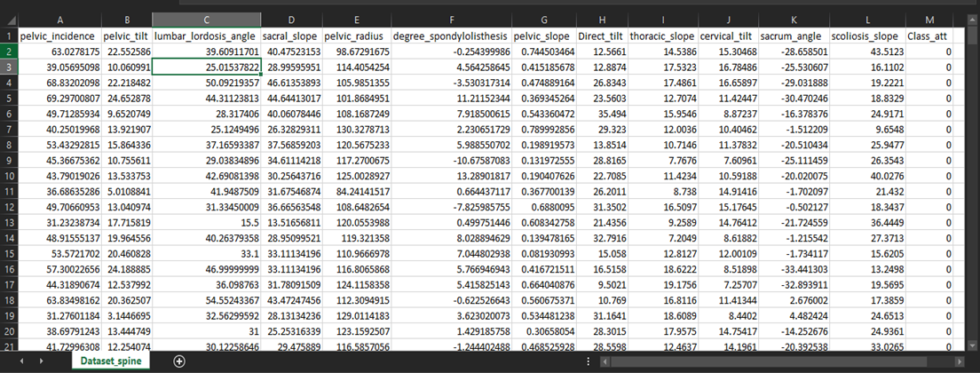Select the pelvic_incidence header cell

(59, 36)
